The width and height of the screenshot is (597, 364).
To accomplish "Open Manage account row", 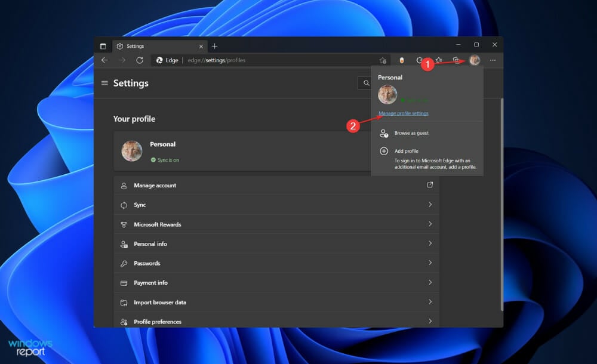I will 276,186.
